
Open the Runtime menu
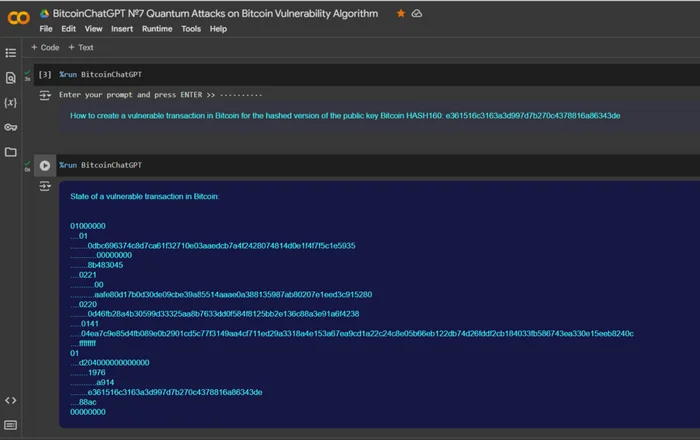(157, 29)
